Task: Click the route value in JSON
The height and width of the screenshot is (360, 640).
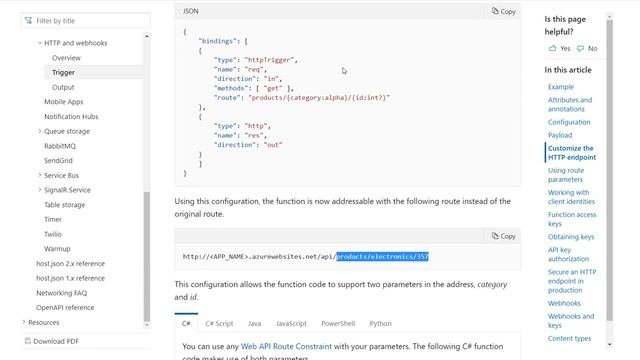Action: point(319,98)
